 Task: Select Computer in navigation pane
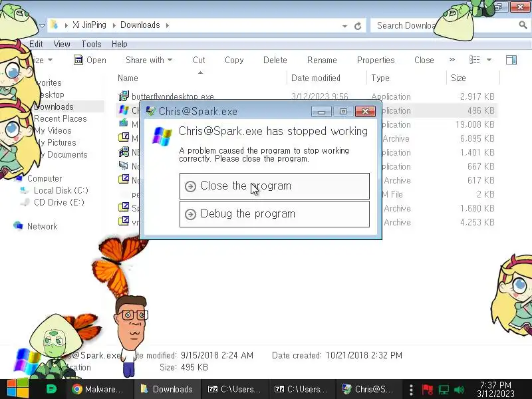(x=45, y=178)
